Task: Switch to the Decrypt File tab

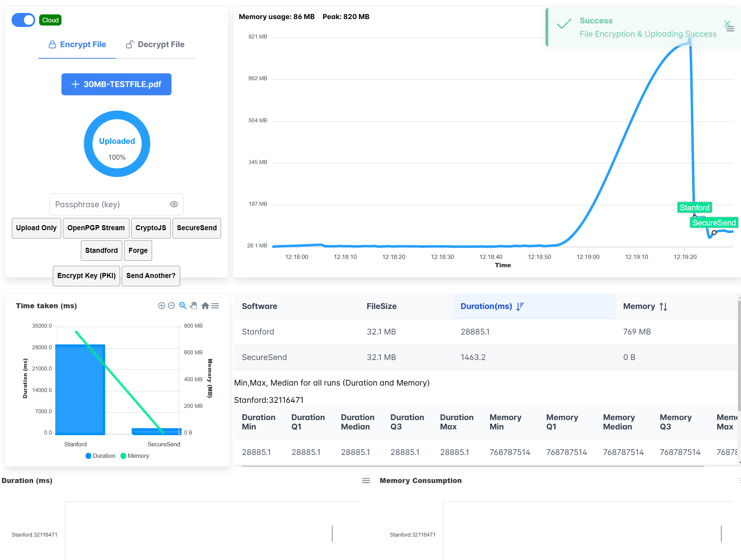Action: (x=155, y=45)
